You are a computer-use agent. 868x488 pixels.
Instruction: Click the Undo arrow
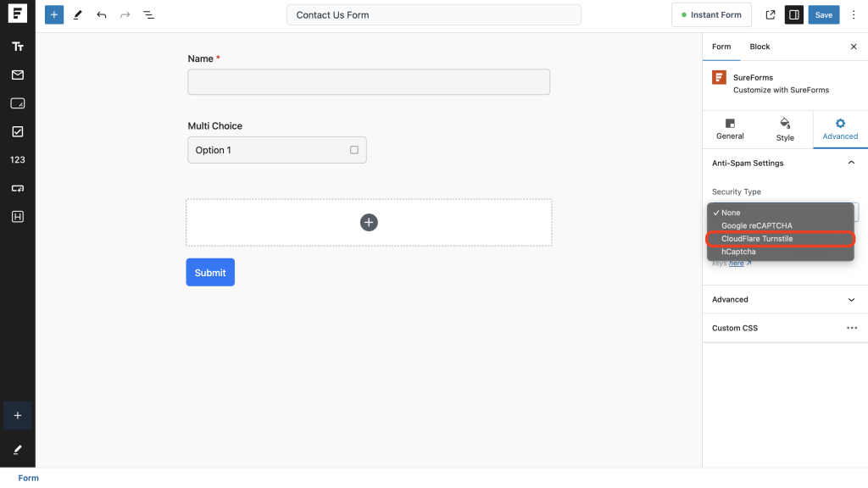tap(102, 15)
